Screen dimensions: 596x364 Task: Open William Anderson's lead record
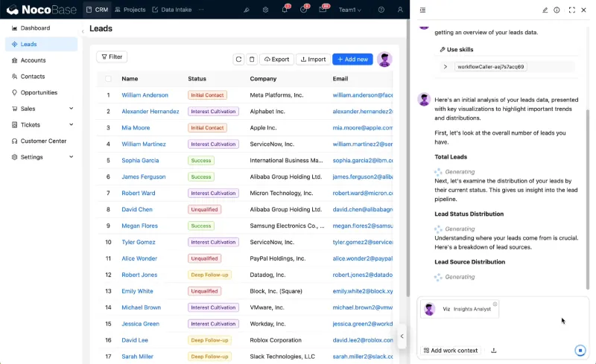click(145, 95)
